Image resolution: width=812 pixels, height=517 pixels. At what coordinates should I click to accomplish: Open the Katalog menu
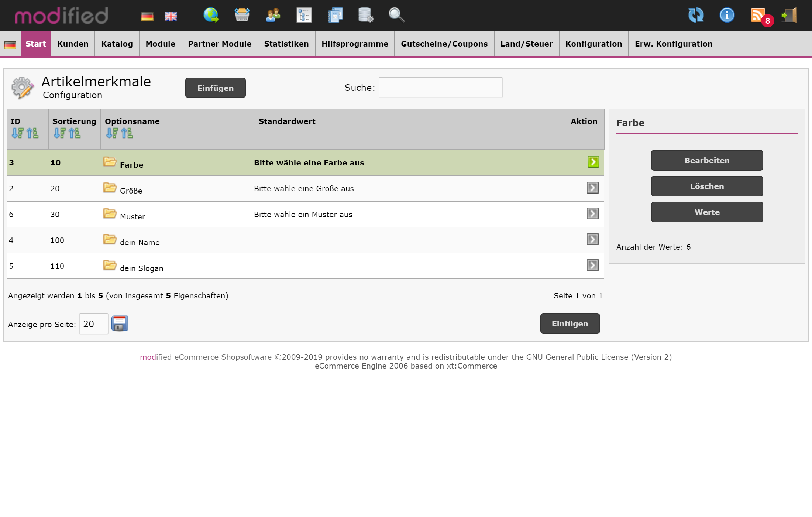(117, 44)
